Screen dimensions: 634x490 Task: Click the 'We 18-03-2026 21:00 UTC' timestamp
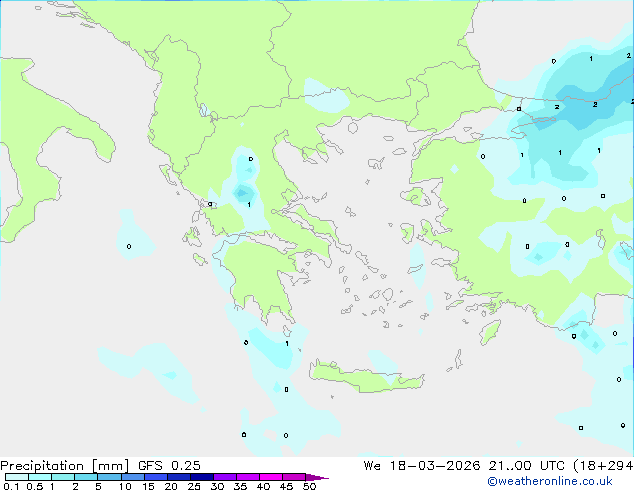(x=464, y=466)
